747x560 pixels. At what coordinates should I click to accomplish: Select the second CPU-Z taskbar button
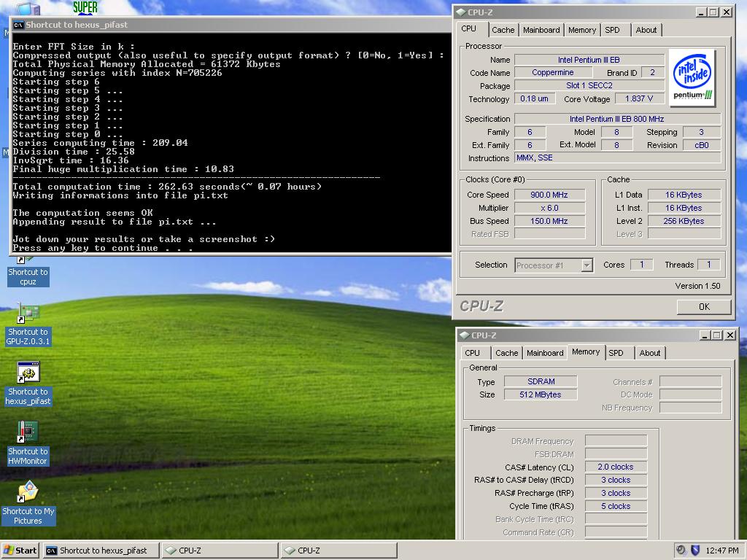338,551
